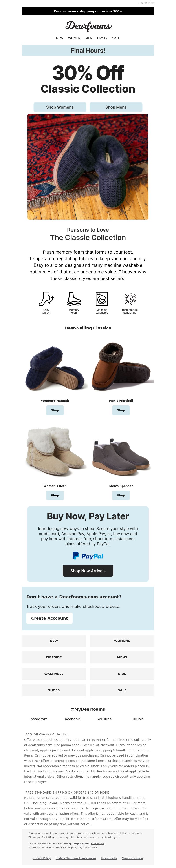The width and height of the screenshot is (176, 868).
Task: Open the Instagram social link
Action: coord(38,719)
